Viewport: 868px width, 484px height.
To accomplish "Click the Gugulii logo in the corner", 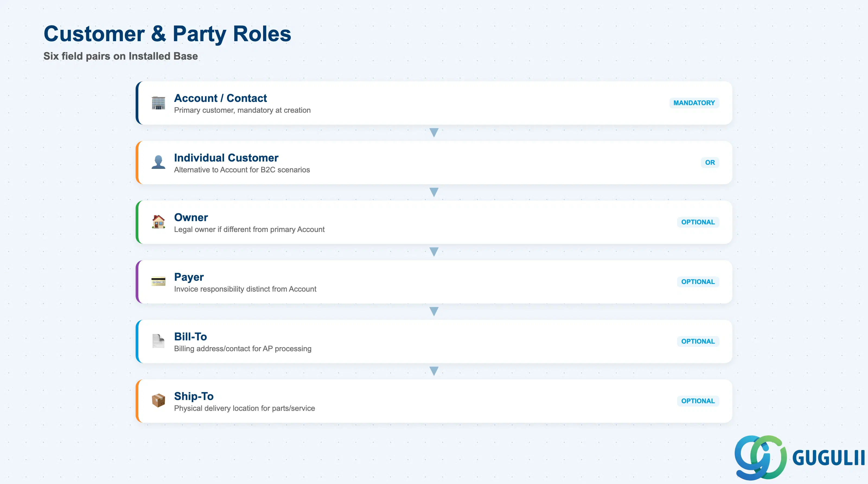I will [800, 457].
